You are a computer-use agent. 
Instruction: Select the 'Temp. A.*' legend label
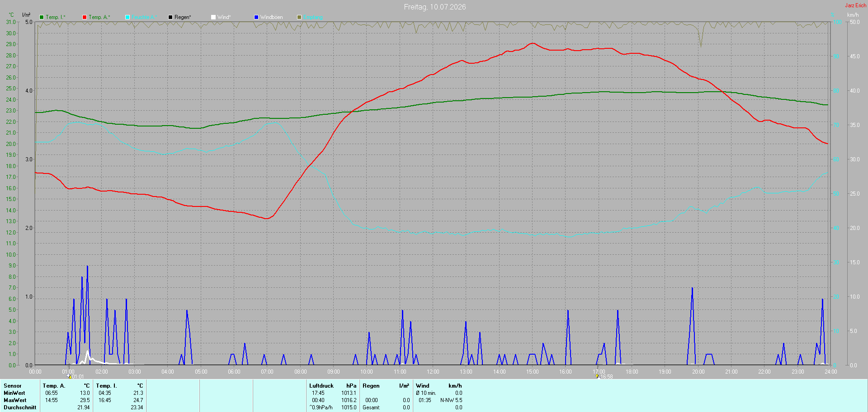(x=99, y=17)
